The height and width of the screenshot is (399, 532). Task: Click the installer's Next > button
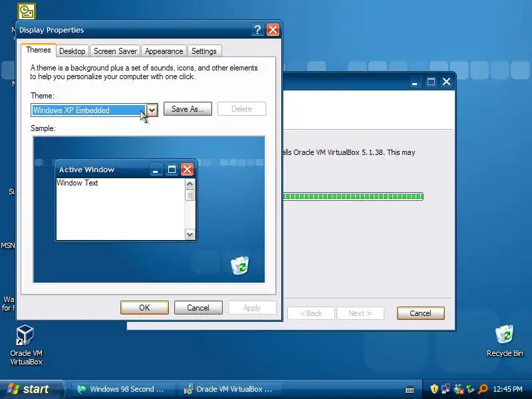tap(360, 313)
